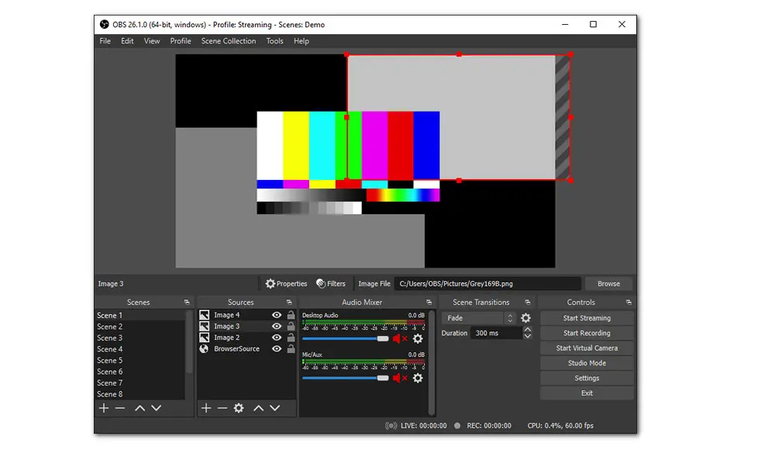
Task: Open source Properties with gear icon
Action: click(286, 283)
